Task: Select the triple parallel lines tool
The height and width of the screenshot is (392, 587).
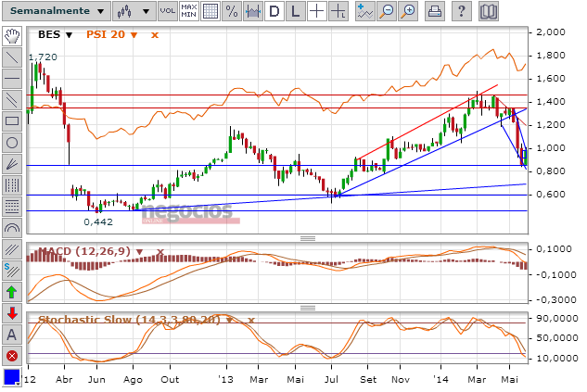Action: point(12,249)
